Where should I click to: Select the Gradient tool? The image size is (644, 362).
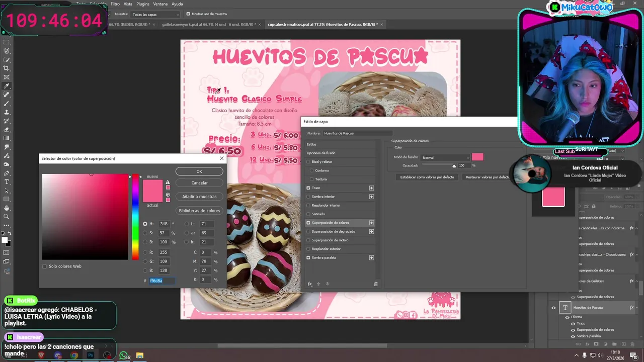click(x=7, y=138)
